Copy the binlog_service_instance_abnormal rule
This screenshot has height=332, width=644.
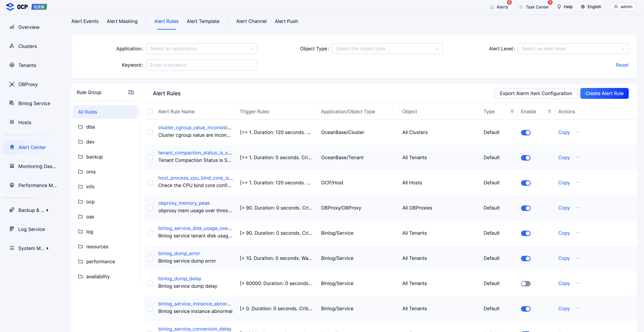click(564, 309)
